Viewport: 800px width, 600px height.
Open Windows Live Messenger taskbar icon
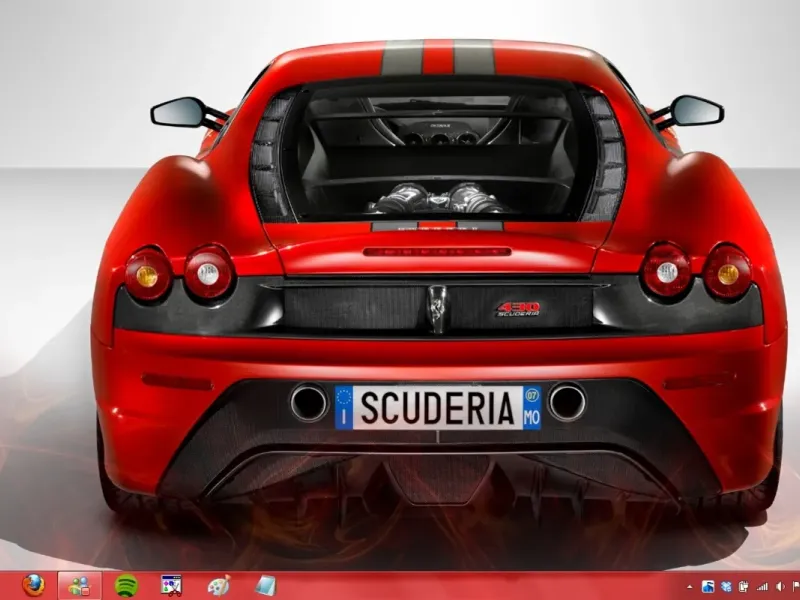(79, 585)
